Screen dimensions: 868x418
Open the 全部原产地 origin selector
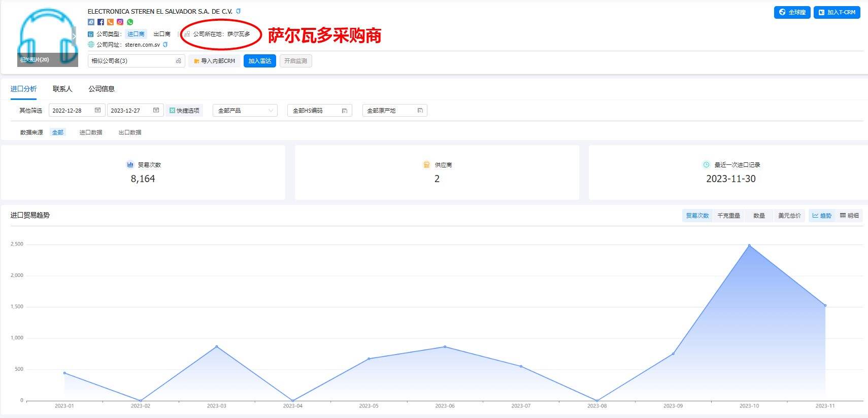tap(395, 111)
